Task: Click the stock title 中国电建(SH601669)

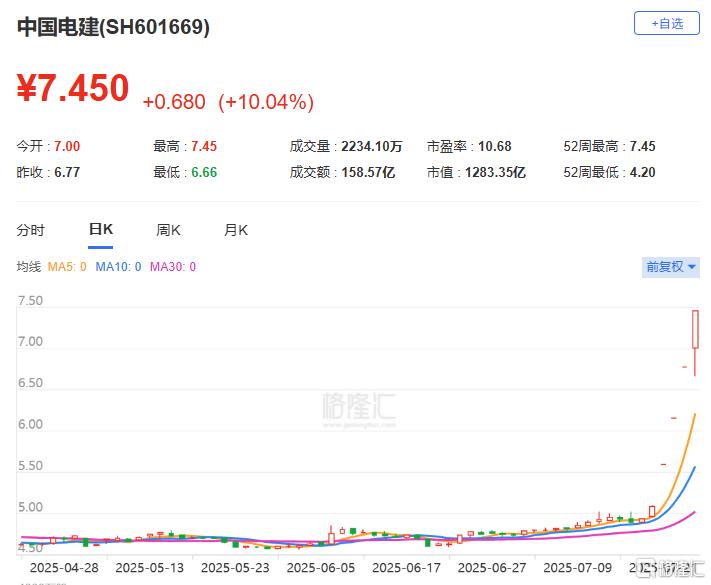Action: point(113,27)
